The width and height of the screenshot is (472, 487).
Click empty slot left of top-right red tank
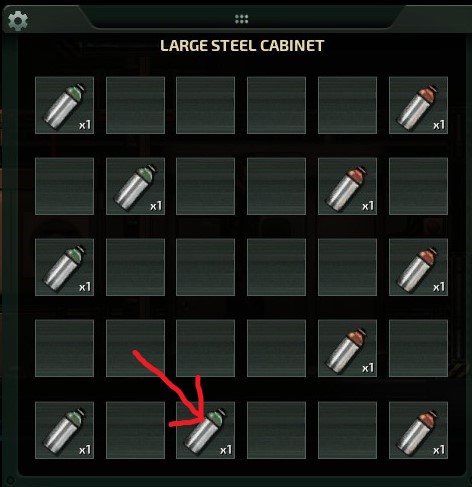(x=347, y=105)
